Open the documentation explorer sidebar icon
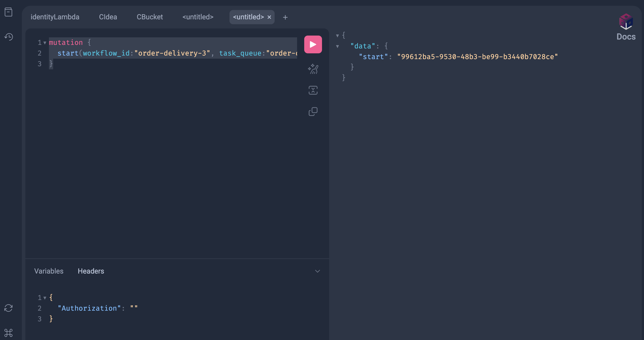 pyautogui.click(x=8, y=12)
